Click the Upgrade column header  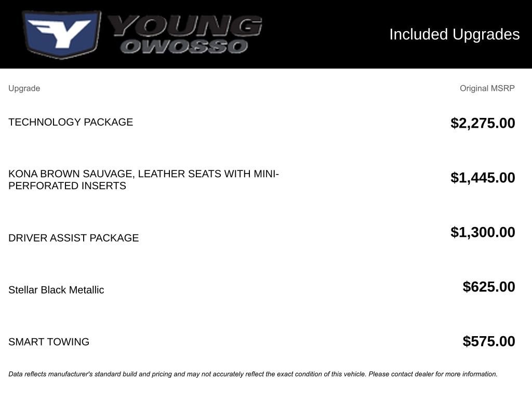pyautogui.click(x=24, y=88)
